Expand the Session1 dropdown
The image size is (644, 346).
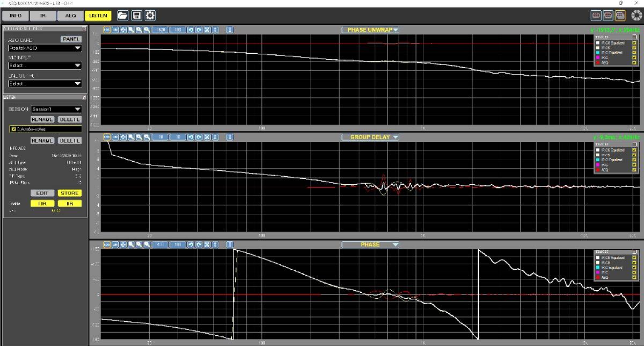coord(56,109)
